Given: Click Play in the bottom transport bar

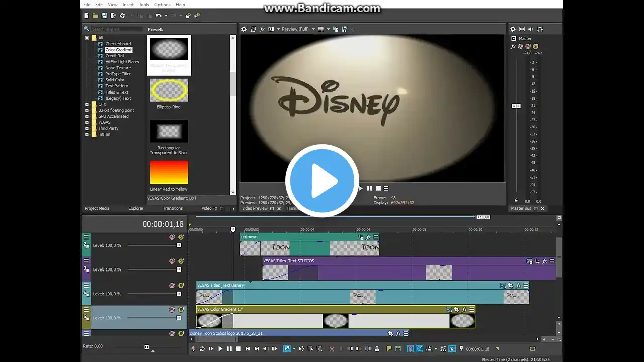Looking at the screenshot, I should (x=220, y=349).
